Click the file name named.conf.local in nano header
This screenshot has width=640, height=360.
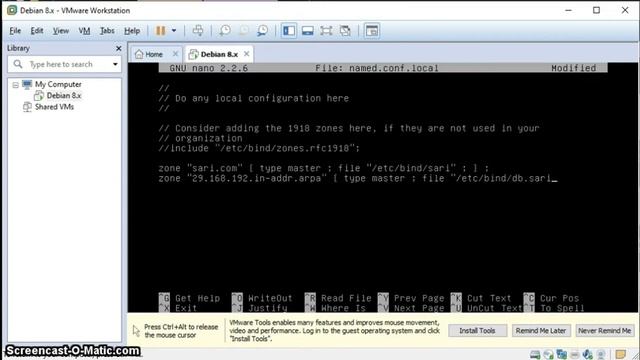coord(393,68)
